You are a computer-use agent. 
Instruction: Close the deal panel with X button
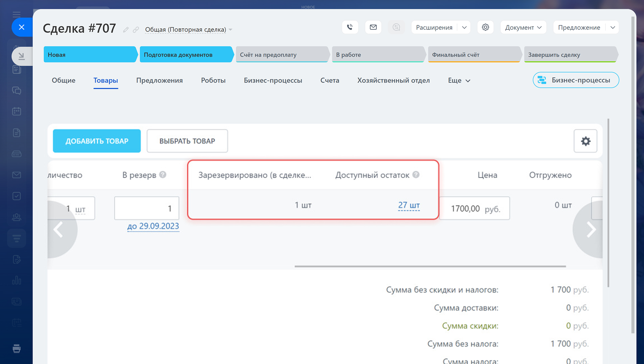point(21,27)
